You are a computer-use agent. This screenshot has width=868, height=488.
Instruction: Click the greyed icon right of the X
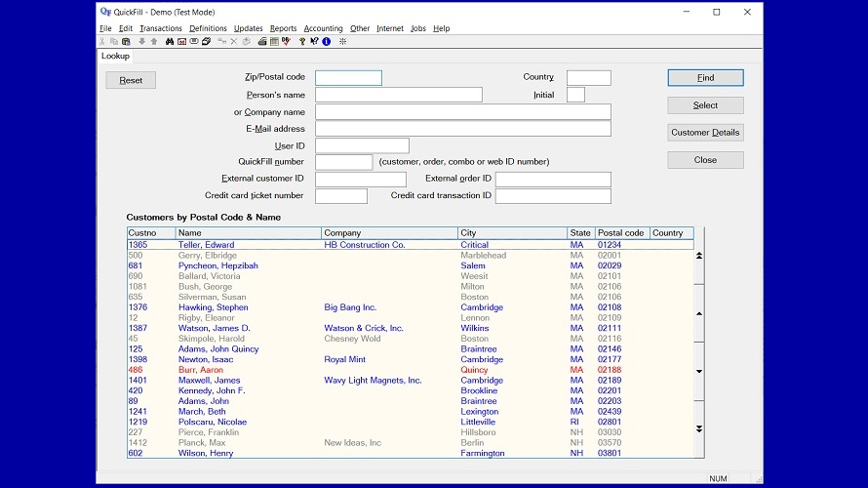(x=247, y=42)
